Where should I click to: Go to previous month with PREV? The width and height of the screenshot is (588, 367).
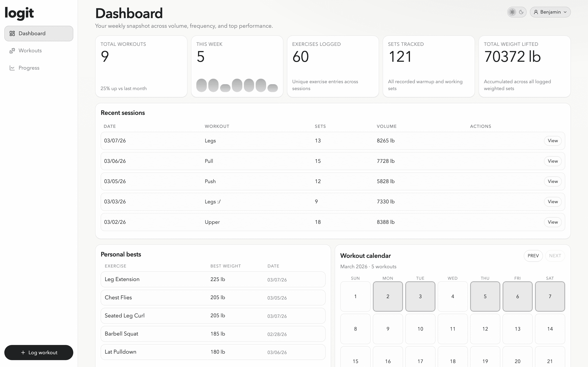(x=533, y=256)
